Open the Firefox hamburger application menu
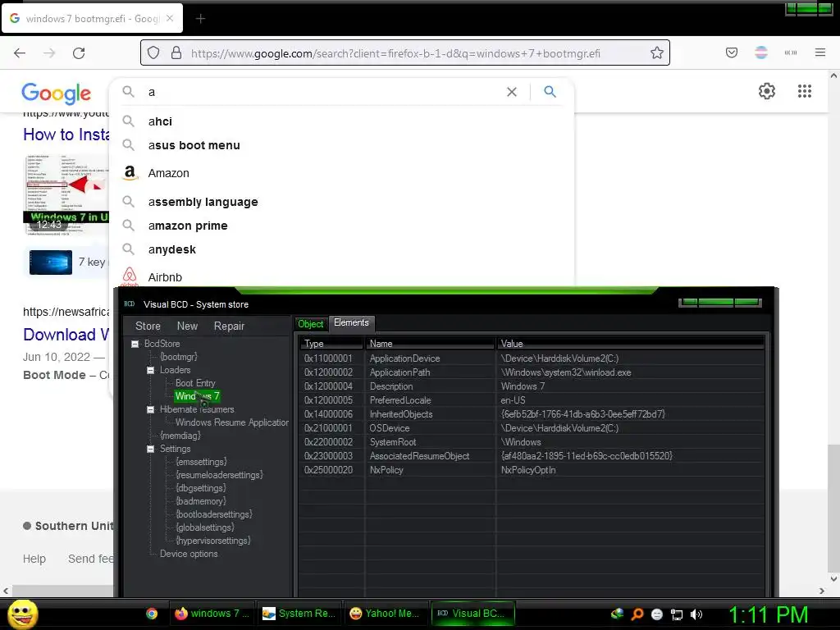 [x=819, y=52]
